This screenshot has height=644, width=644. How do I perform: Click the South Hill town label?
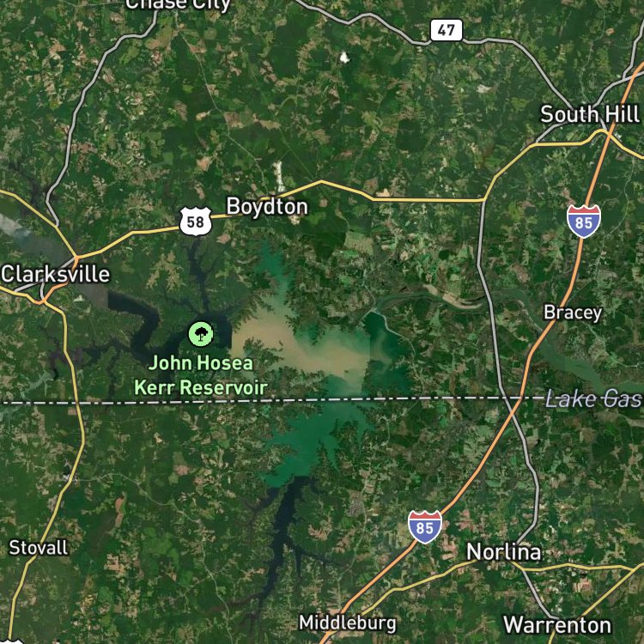click(x=591, y=114)
